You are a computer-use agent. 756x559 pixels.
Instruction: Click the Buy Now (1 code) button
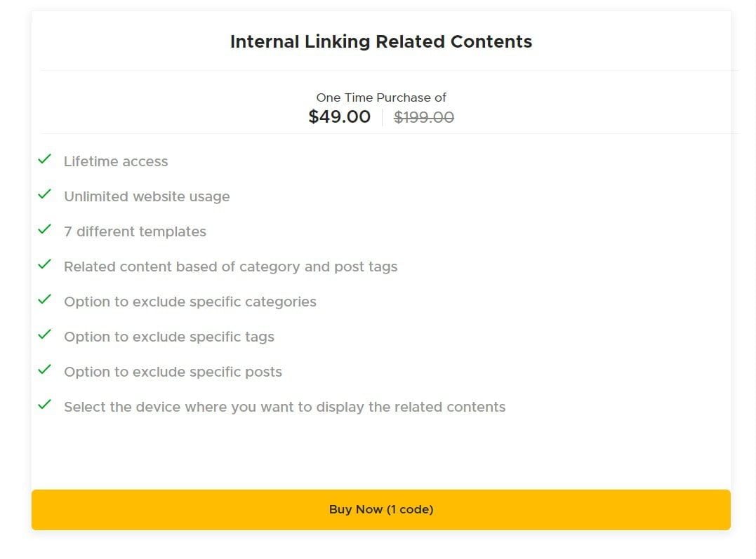(x=380, y=510)
